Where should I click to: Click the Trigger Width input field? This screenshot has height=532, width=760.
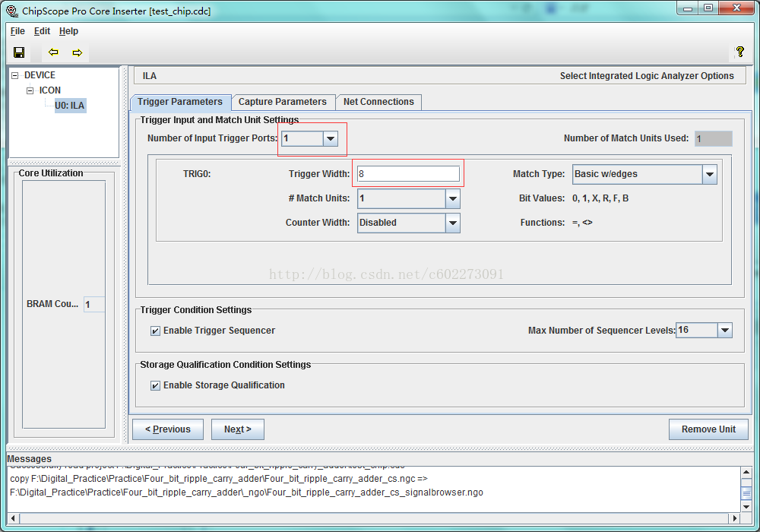408,173
